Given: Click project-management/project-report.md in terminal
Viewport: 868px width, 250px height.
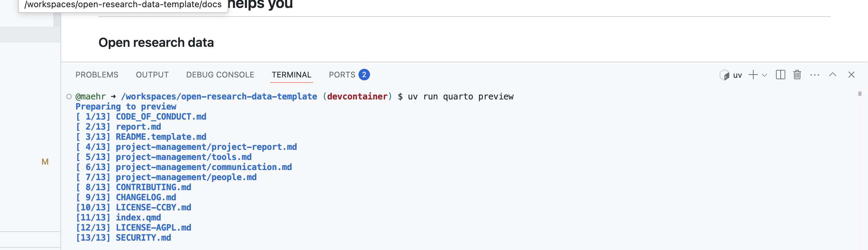Looking at the screenshot, I should pyautogui.click(x=206, y=147).
